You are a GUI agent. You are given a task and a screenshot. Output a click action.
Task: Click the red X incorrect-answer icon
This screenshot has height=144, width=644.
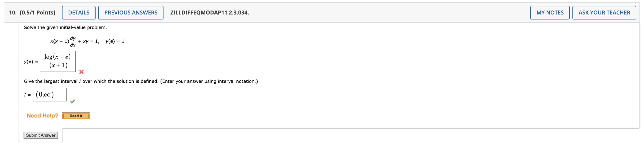[81, 72]
